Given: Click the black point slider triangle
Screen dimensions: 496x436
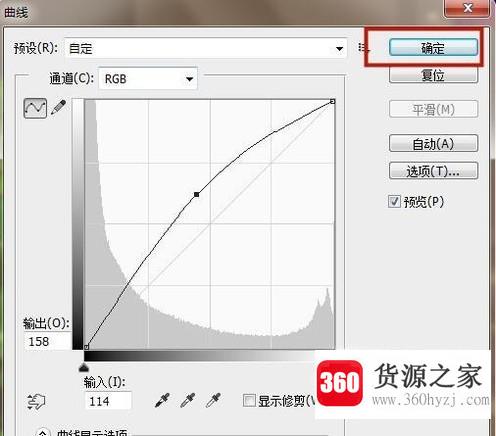Looking at the screenshot, I should (x=84, y=367).
